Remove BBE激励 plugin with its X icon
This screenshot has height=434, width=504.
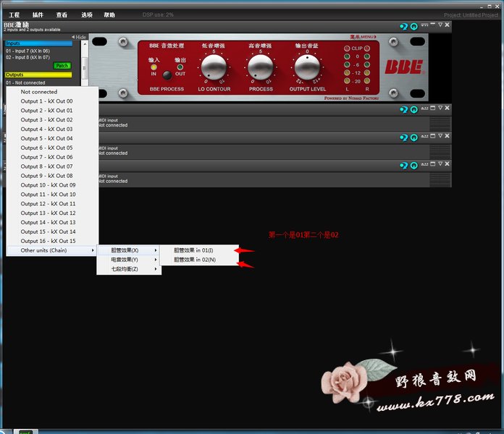coord(447,25)
